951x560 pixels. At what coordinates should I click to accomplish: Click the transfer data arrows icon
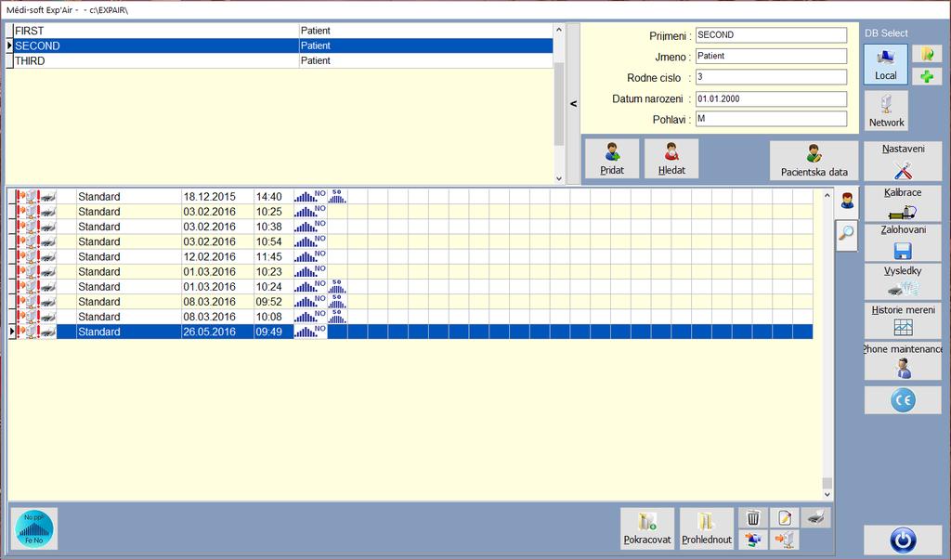click(753, 540)
